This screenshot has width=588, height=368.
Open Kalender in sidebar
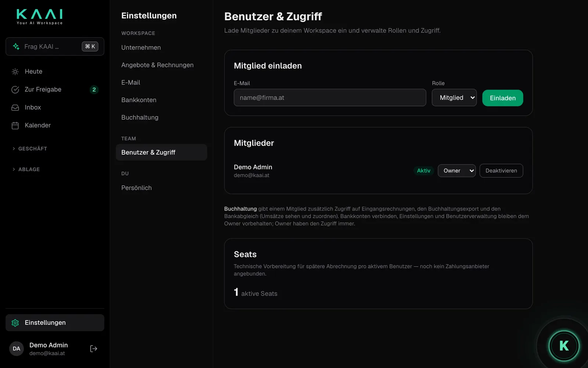[x=55, y=125]
